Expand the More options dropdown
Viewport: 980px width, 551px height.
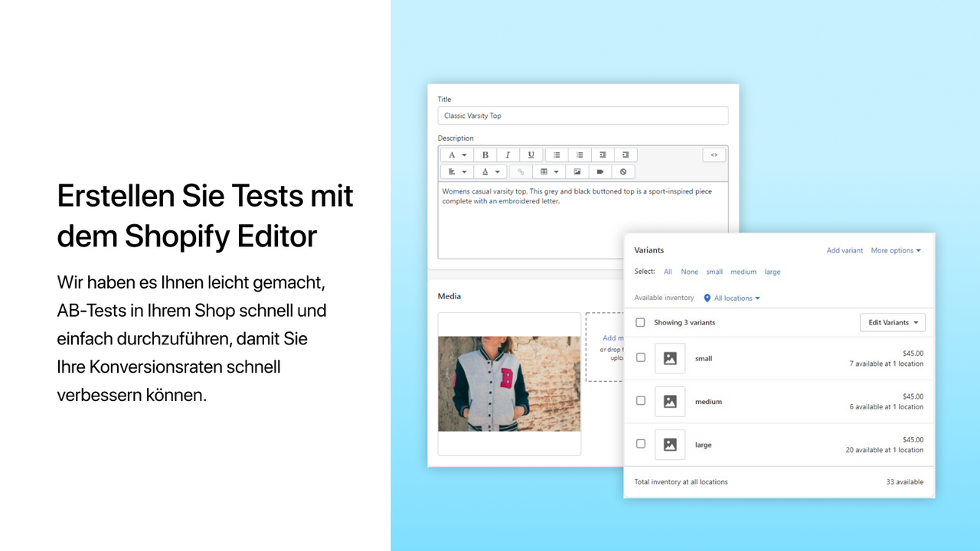[896, 250]
